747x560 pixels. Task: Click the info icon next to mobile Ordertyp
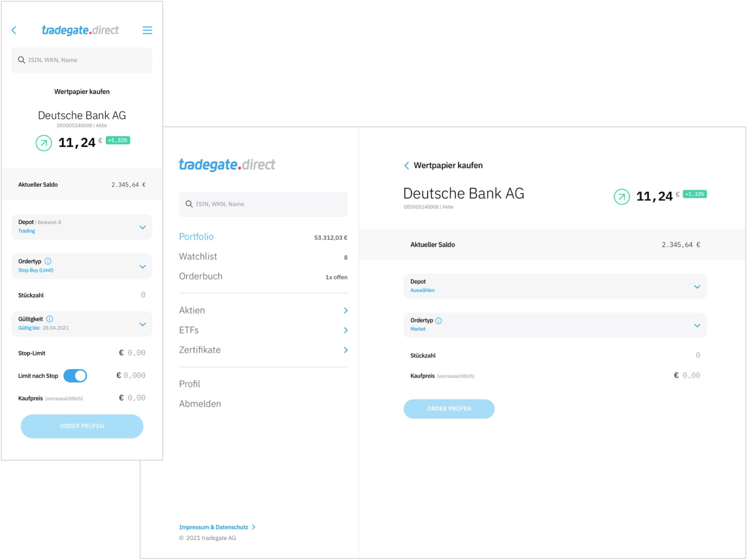pyautogui.click(x=48, y=261)
